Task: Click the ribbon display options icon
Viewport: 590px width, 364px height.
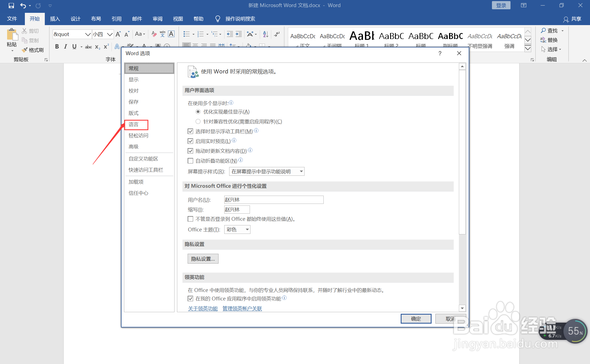Action: click(524, 5)
